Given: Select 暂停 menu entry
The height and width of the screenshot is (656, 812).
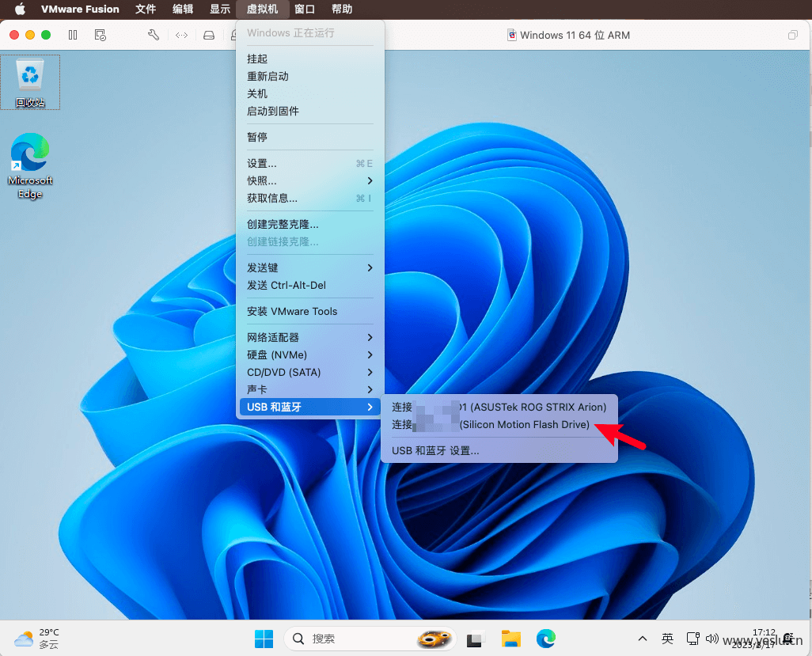Looking at the screenshot, I should (309, 137).
